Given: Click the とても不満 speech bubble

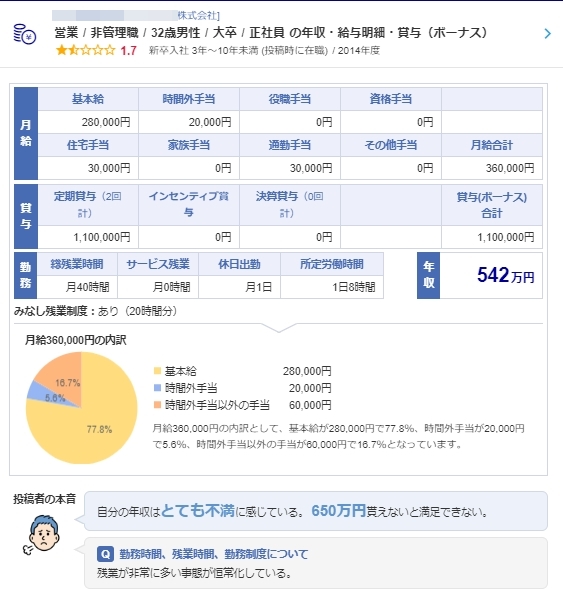Looking at the screenshot, I should tap(316, 511).
